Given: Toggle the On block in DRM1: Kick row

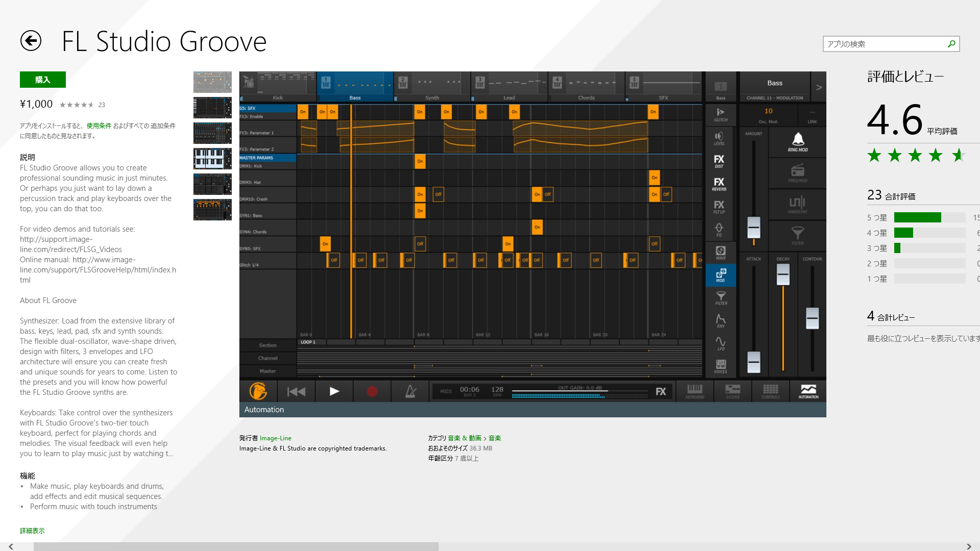Looking at the screenshot, I should click(420, 161).
